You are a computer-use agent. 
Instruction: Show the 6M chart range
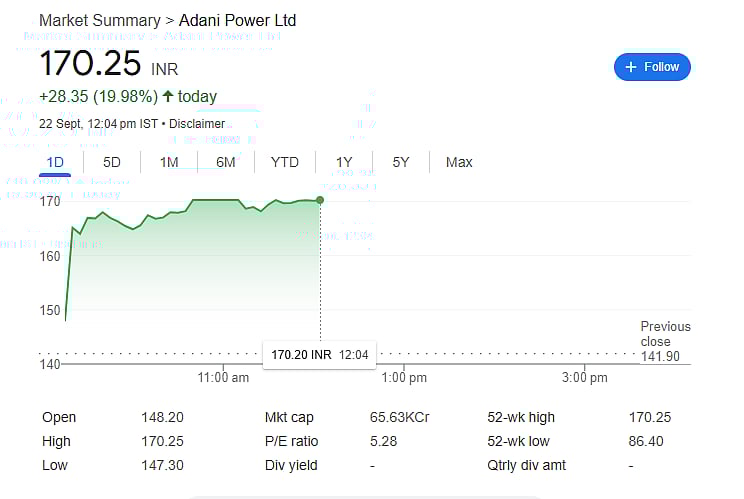pos(226,162)
